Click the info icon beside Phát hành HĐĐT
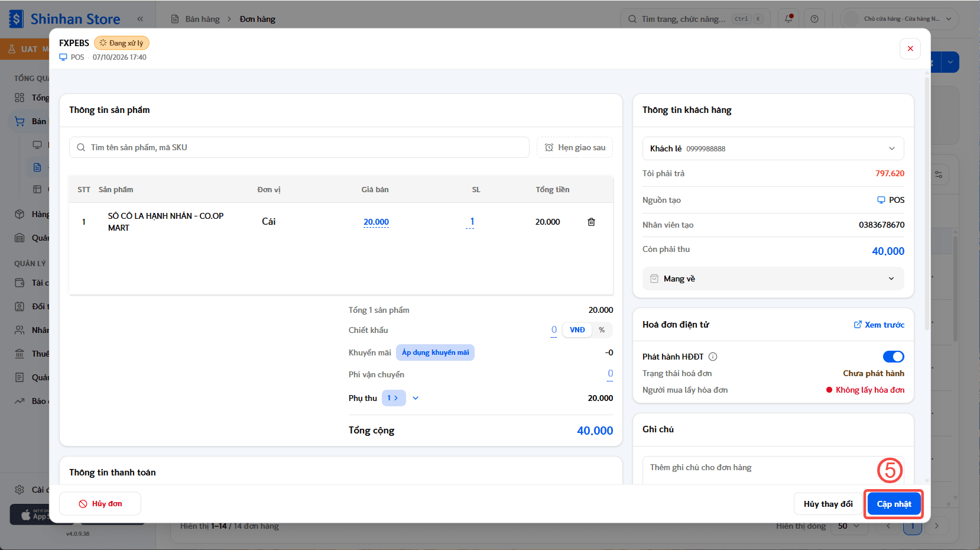980x550 pixels. tap(713, 357)
